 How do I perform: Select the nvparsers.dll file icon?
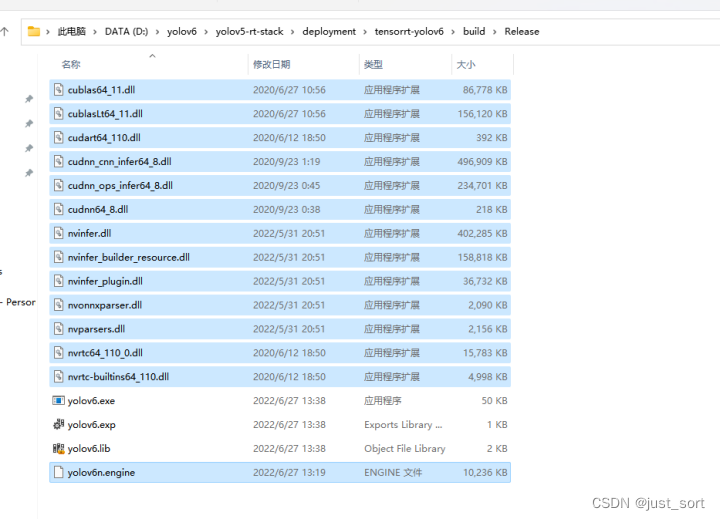tap(58, 328)
